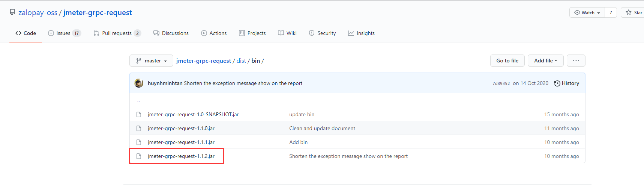Screen dimensions: 644x191
Task: Navigate to the dist breadcrumb folder
Action: pyautogui.click(x=241, y=61)
